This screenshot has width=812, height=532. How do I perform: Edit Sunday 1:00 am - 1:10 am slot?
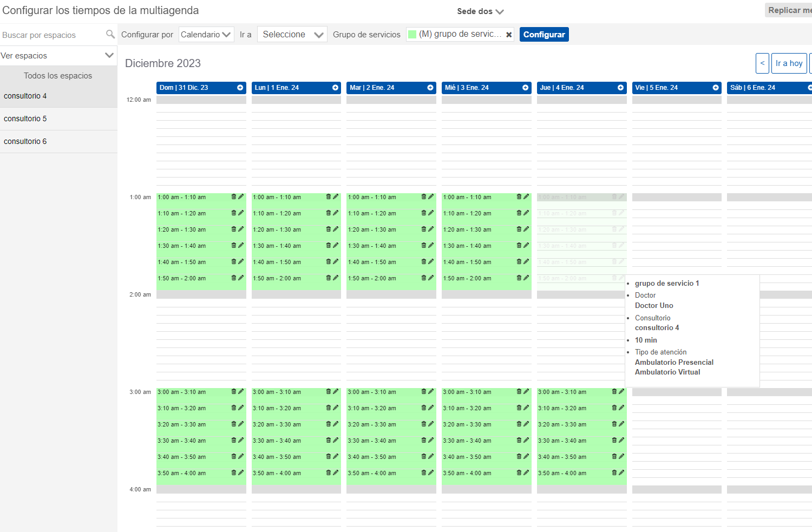tap(241, 197)
